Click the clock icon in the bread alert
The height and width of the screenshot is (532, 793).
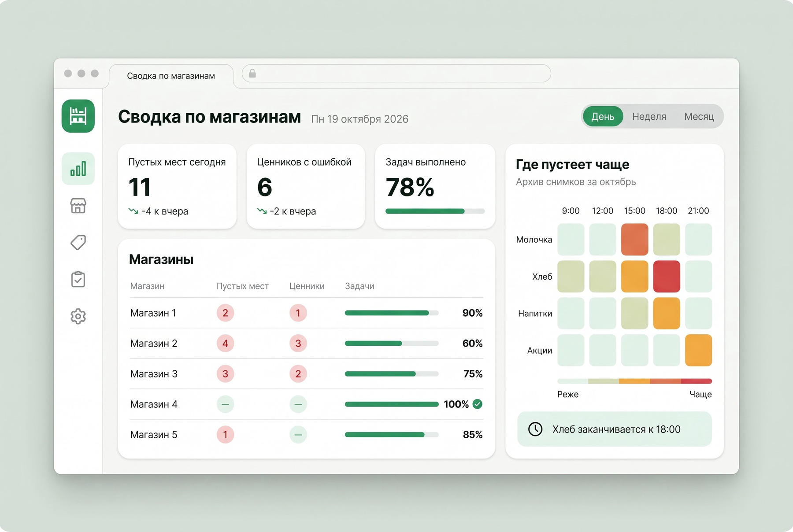(x=535, y=429)
